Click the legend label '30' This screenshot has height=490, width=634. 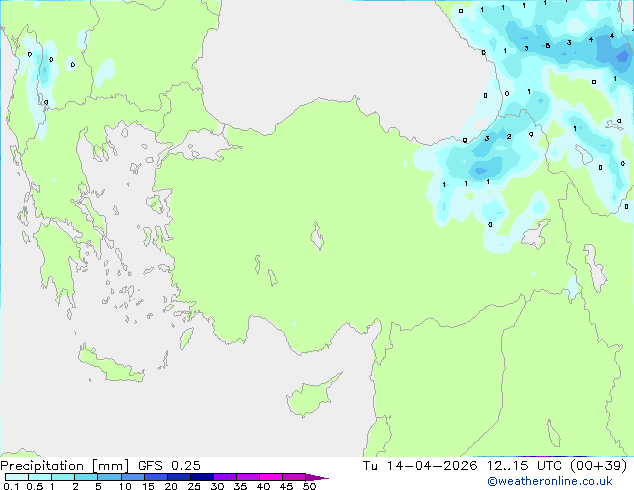[217, 486]
